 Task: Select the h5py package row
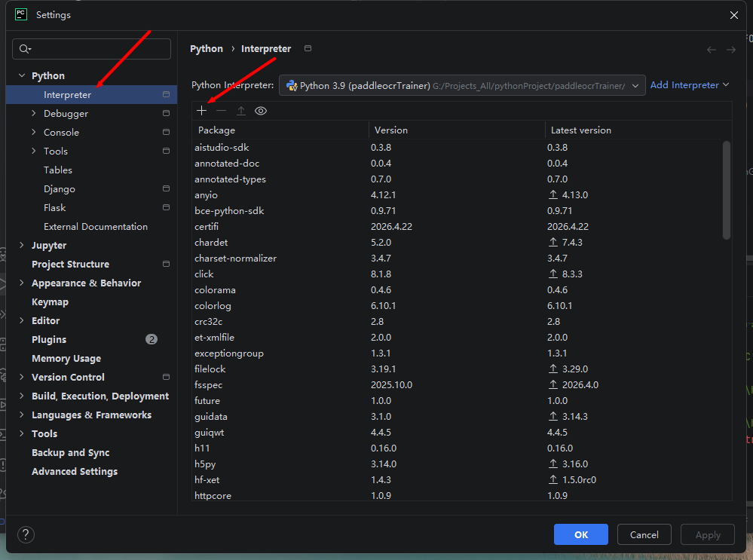[457, 464]
